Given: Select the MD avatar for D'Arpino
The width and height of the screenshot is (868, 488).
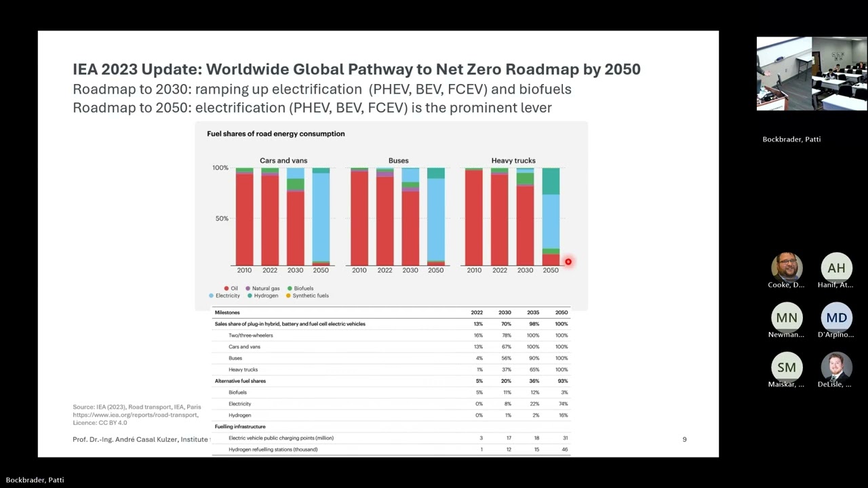Looking at the screenshot, I should pyautogui.click(x=836, y=317).
